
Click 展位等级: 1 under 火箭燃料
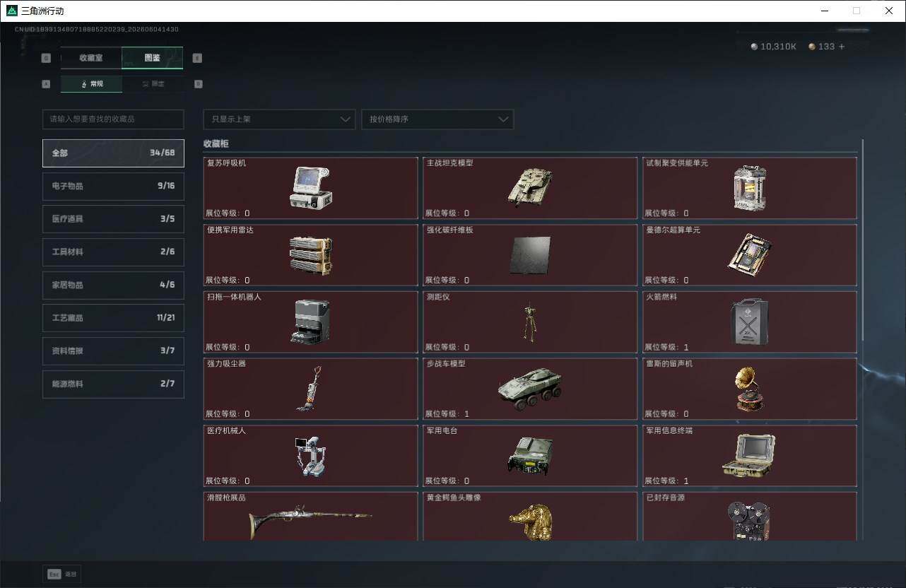(666, 347)
